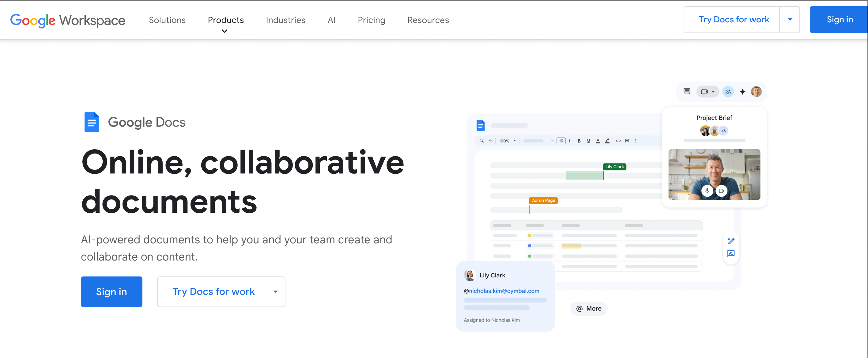Click the add comment icon below pencil
The height and width of the screenshot is (358, 868).
pos(730,253)
